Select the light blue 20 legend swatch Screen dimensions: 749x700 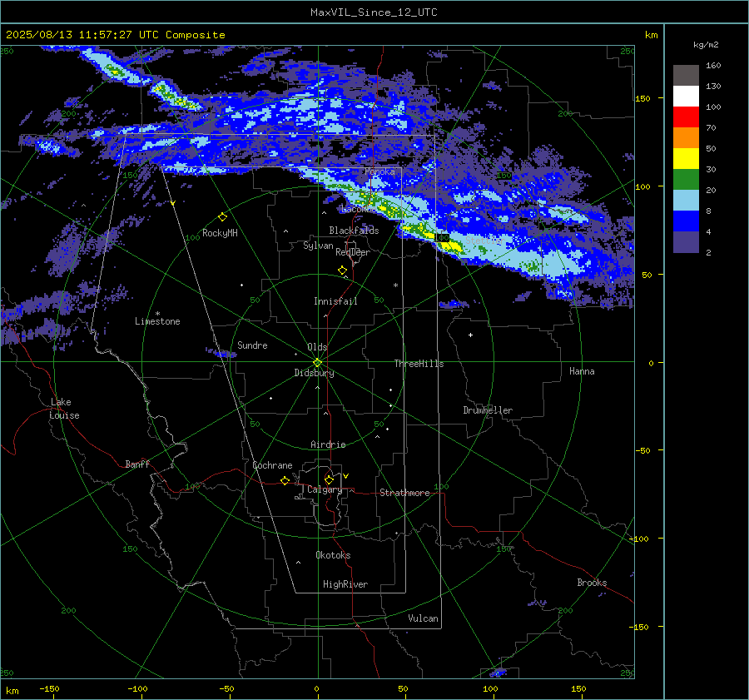686,201
